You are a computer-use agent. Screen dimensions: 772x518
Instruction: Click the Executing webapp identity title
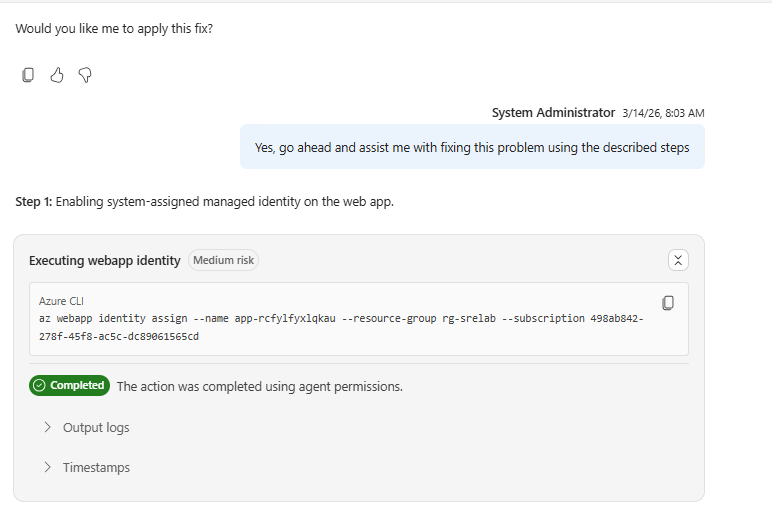pyautogui.click(x=105, y=260)
